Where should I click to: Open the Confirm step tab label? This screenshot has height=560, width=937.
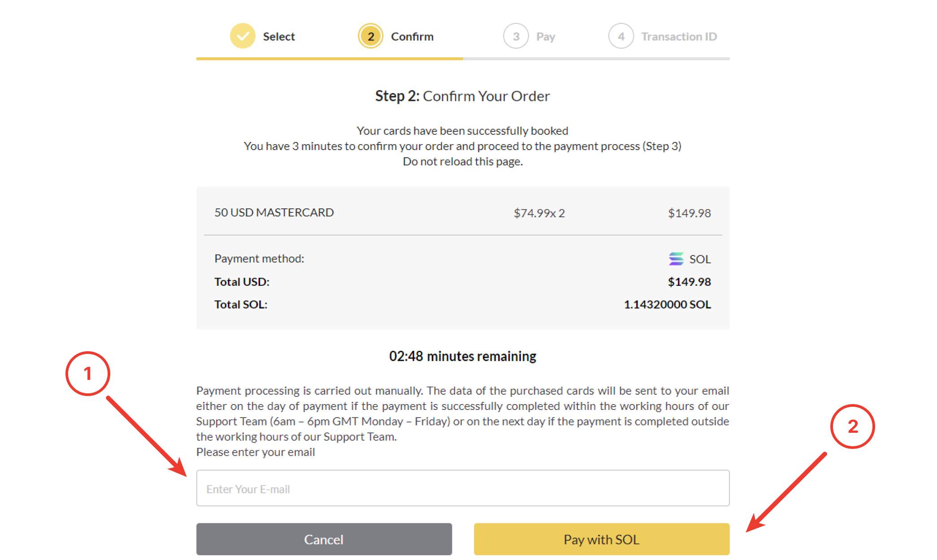click(x=412, y=37)
